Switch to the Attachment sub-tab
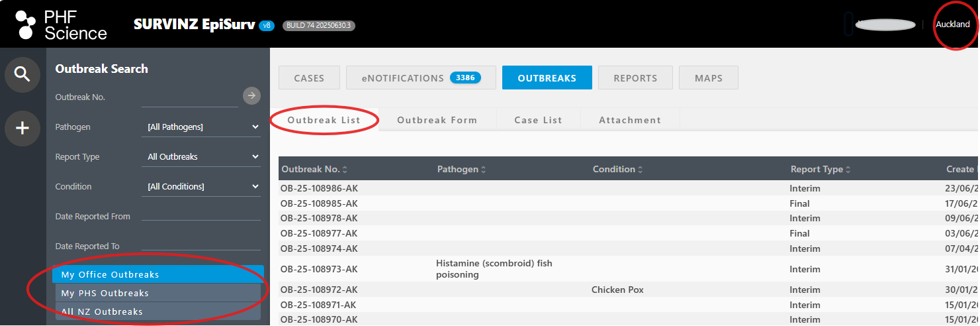The height and width of the screenshot is (326, 980). 630,120
